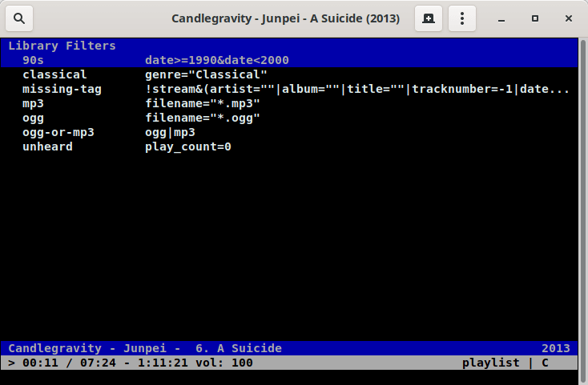Click the Library Filters heading
Screen dimensions: 588x385
pyautogui.click(x=62, y=46)
